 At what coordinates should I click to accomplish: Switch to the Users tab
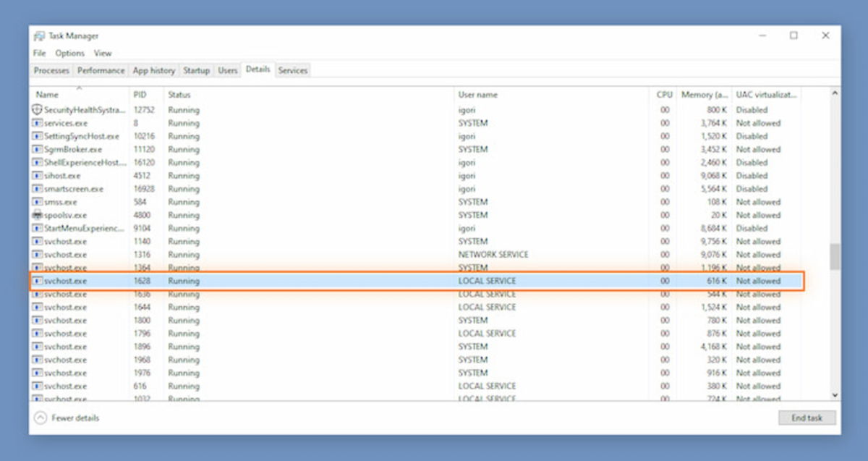coord(228,70)
